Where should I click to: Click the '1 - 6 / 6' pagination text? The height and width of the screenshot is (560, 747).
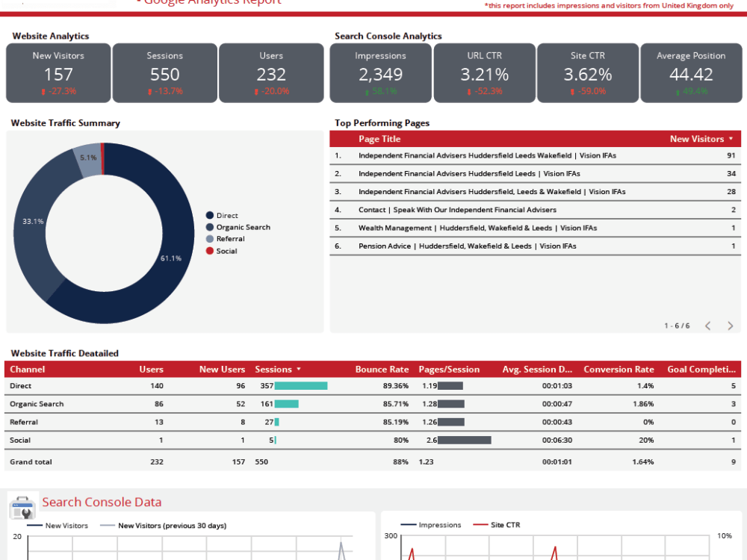pyautogui.click(x=677, y=326)
